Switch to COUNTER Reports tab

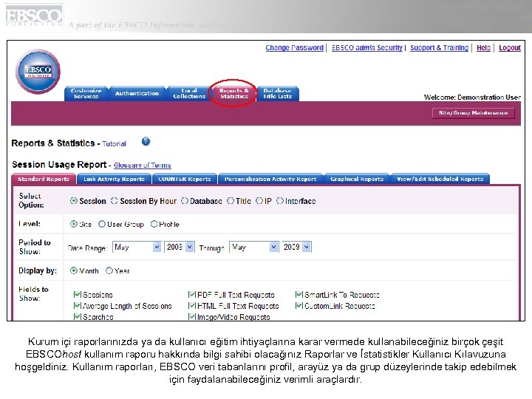click(185, 179)
